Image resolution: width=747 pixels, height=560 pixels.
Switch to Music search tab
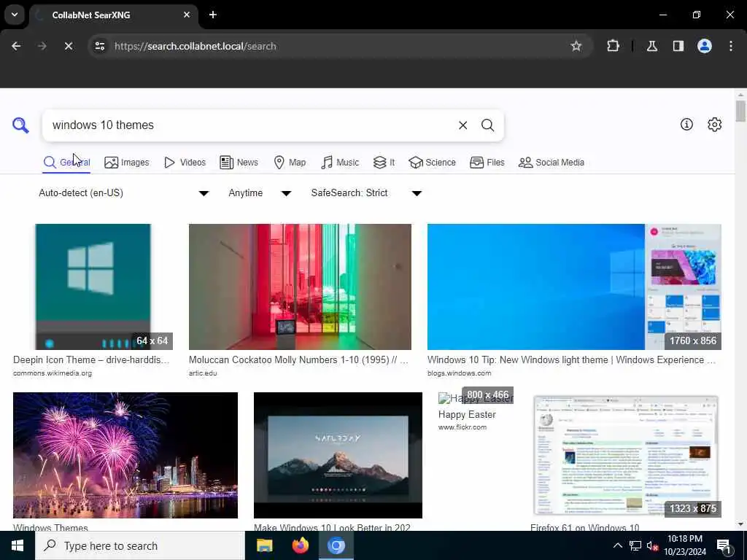[340, 163]
